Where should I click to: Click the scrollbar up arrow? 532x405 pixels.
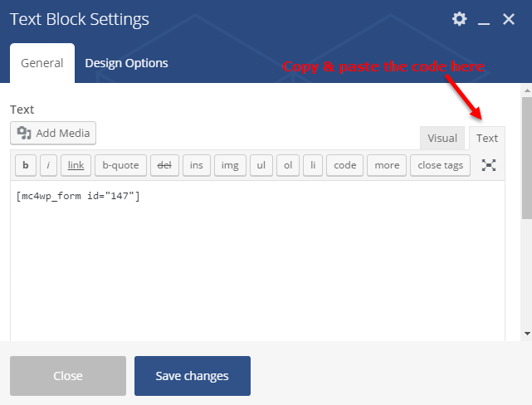[527, 90]
